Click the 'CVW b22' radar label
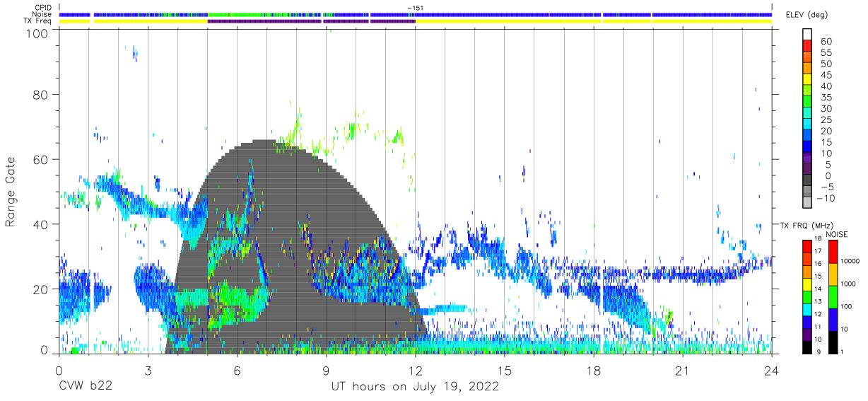The image size is (868, 401). coord(86,387)
